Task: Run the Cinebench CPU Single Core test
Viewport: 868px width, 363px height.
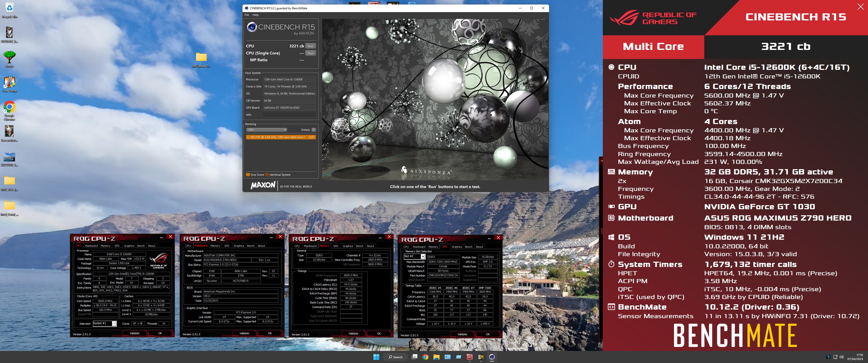Action: point(310,53)
